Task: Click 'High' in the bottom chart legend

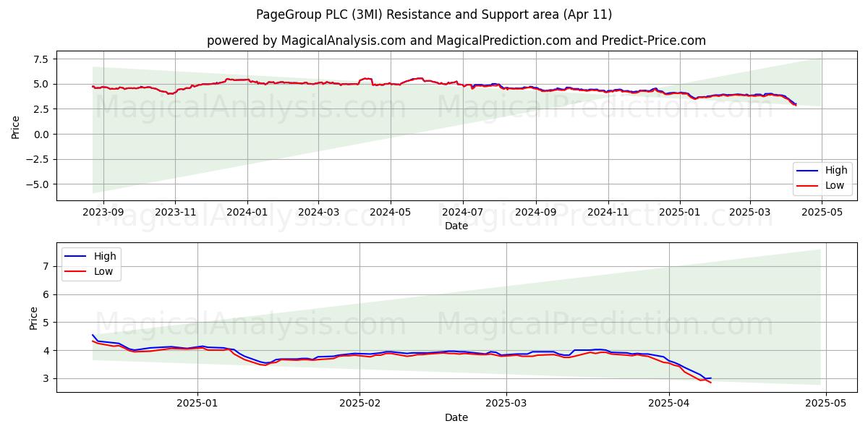Action: point(105,256)
